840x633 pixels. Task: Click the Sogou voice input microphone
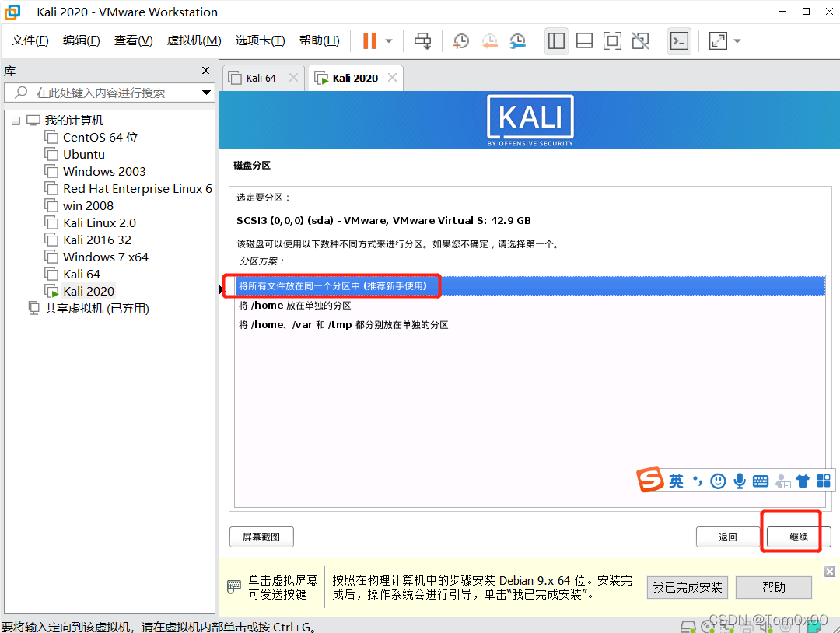click(740, 481)
